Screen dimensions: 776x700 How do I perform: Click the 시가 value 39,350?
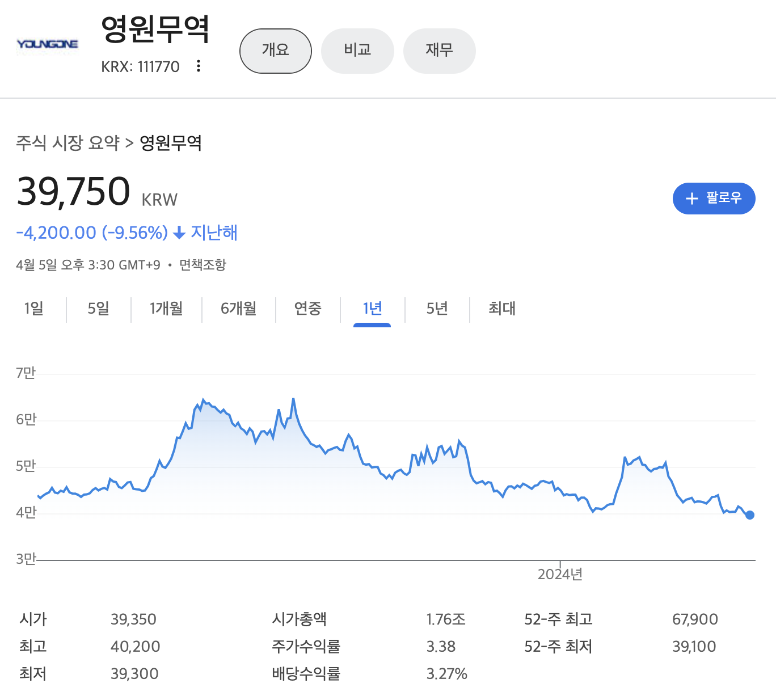(x=133, y=619)
